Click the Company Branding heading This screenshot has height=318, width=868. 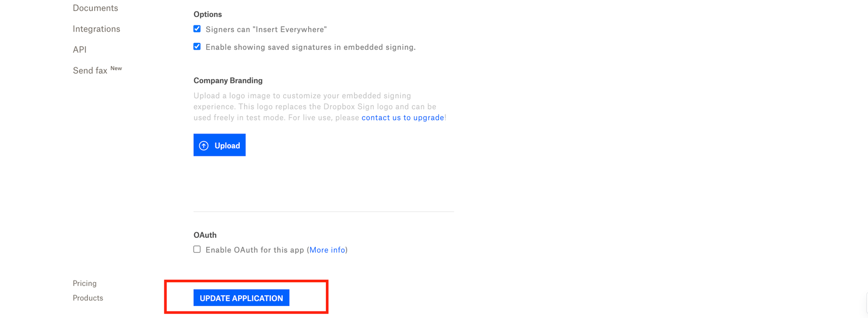[x=228, y=80]
